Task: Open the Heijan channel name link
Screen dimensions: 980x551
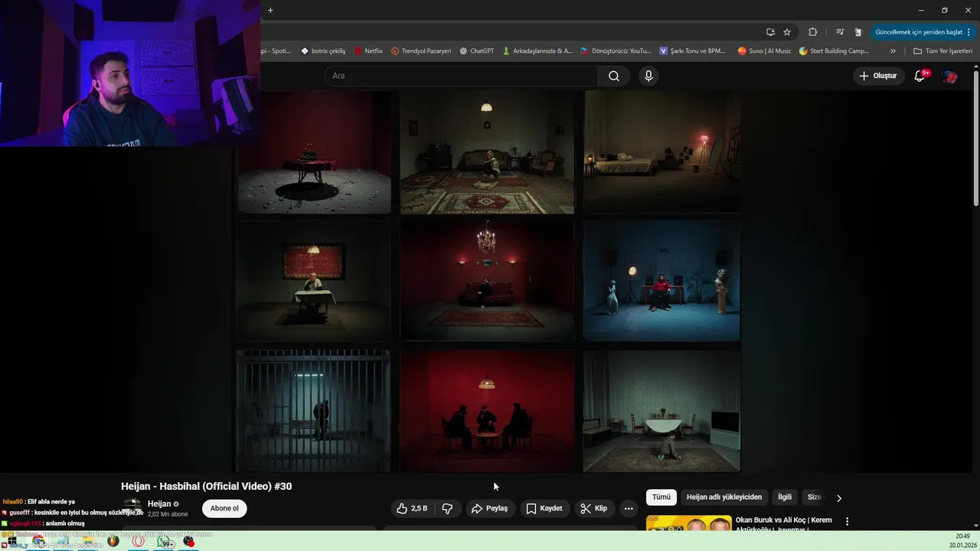Action: click(x=159, y=504)
